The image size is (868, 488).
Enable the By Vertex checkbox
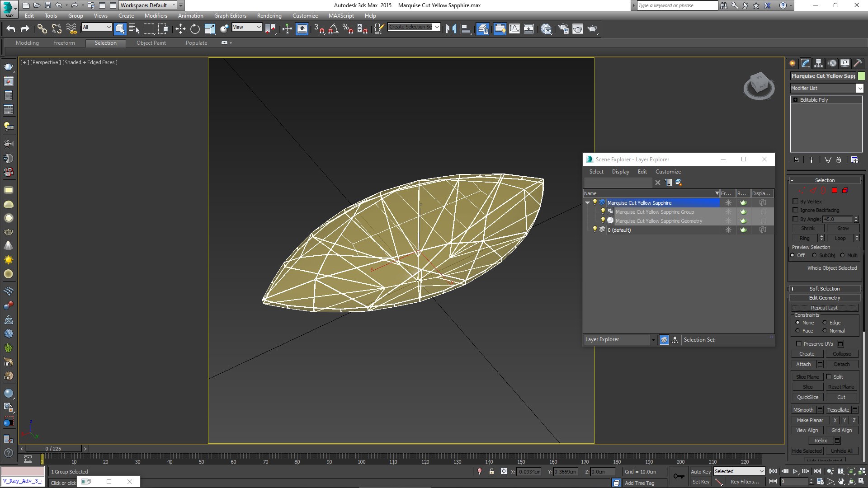pyautogui.click(x=796, y=202)
